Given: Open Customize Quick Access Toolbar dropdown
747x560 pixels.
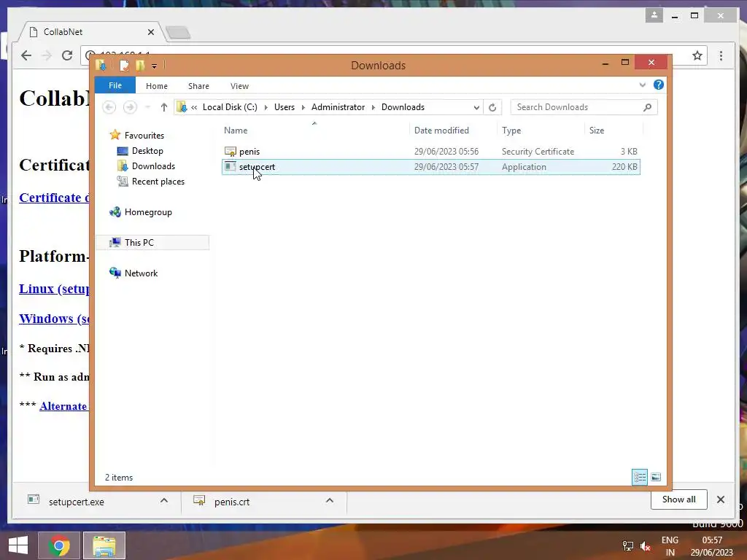Looking at the screenshot, I should pos(155,66).
